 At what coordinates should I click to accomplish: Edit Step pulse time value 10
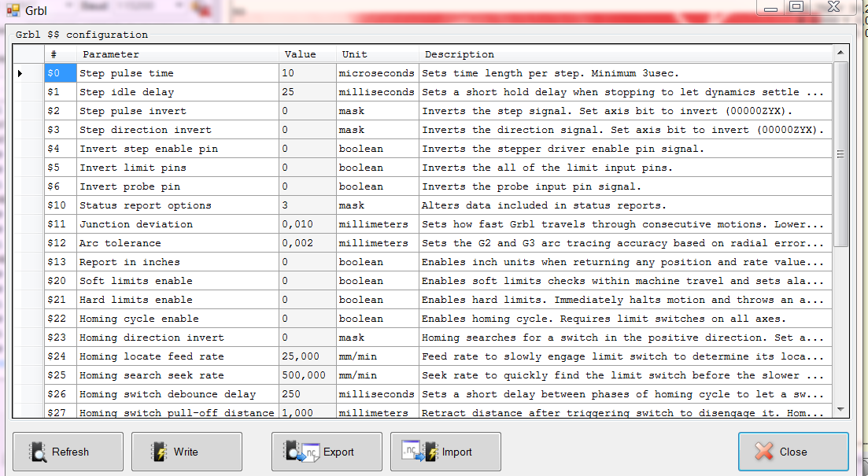(x=308, y=73)
